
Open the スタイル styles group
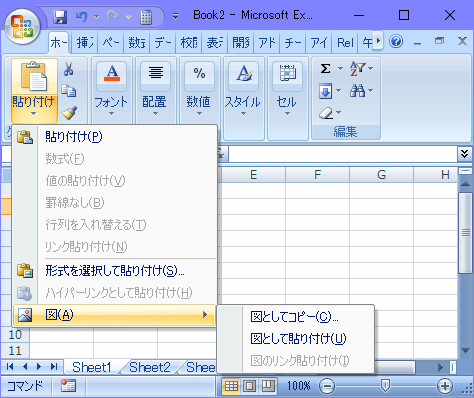click(243, 98)
